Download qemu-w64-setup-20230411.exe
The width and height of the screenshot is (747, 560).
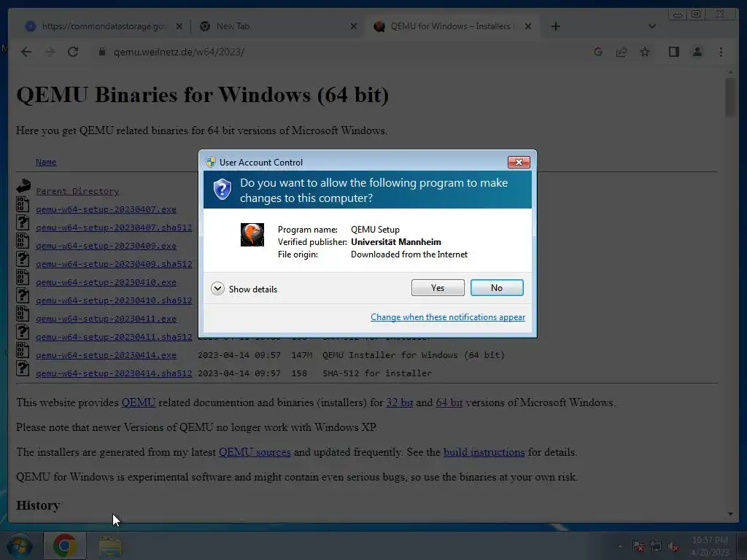coord(106,319)
